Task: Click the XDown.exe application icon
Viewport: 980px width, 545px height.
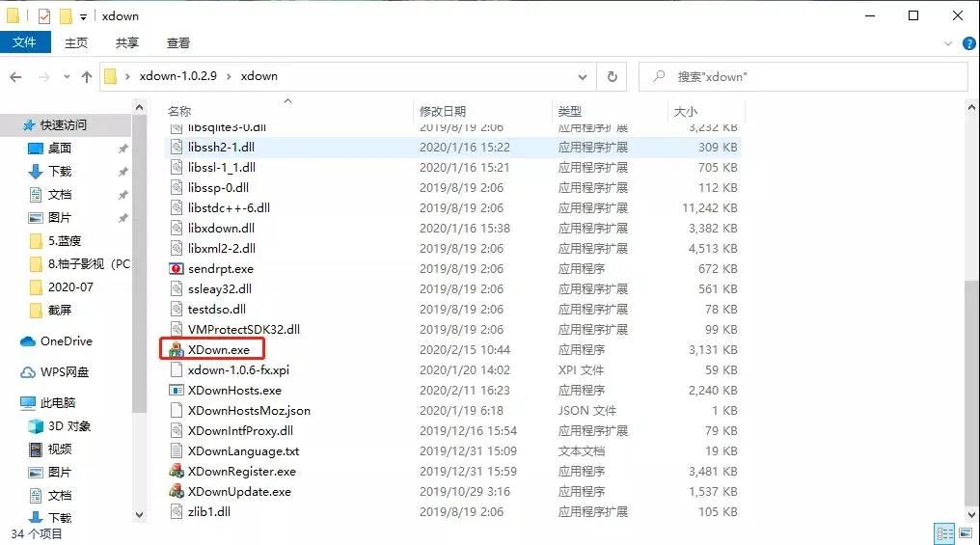Action: click(x=176, y=350)
